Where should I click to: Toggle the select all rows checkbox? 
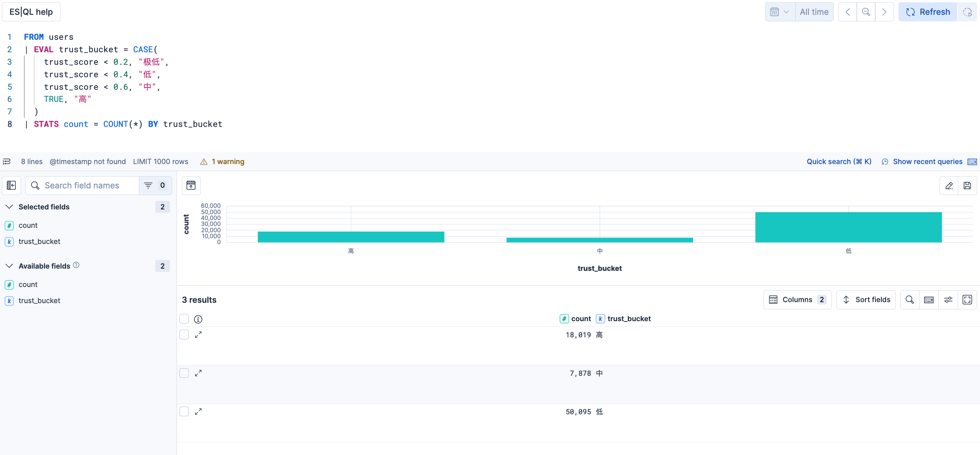click(184, 319)
